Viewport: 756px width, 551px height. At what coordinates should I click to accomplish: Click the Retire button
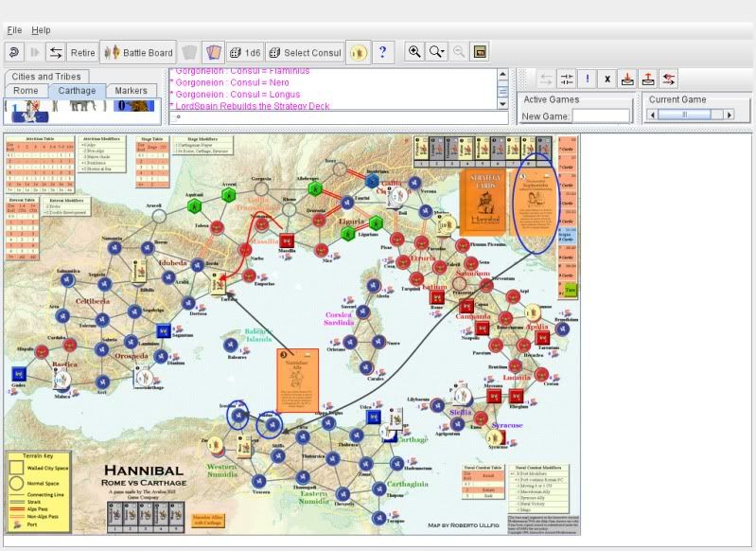(82, 53)
